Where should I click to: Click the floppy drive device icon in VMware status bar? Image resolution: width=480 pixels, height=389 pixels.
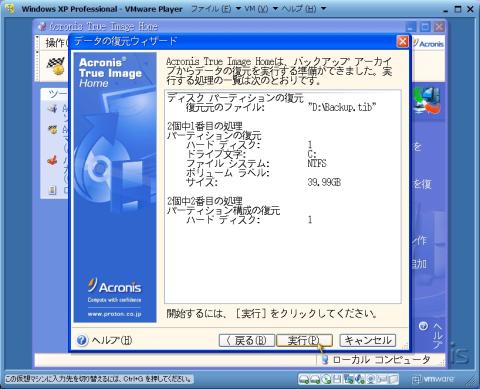coord(338,379)
